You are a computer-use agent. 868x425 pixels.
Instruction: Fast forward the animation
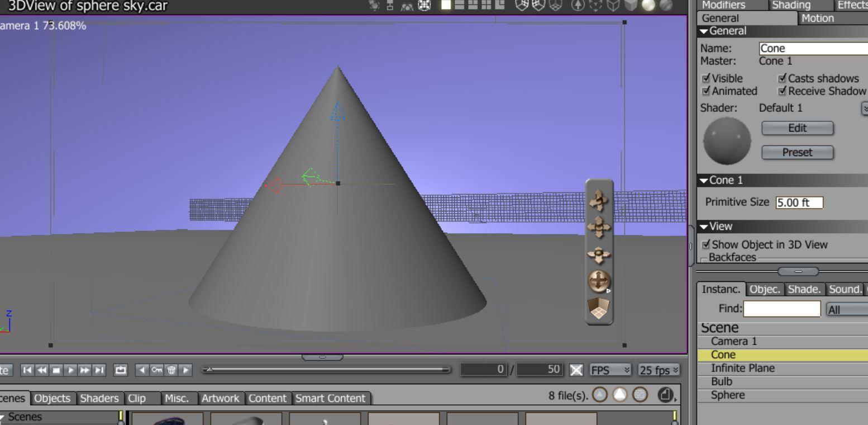point(85,370)
